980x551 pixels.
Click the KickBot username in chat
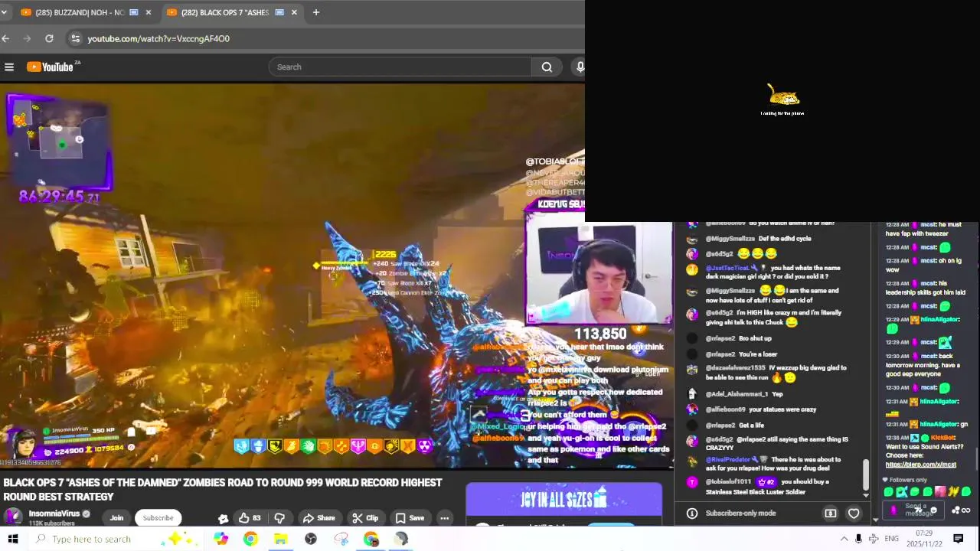tap(943, 438)
